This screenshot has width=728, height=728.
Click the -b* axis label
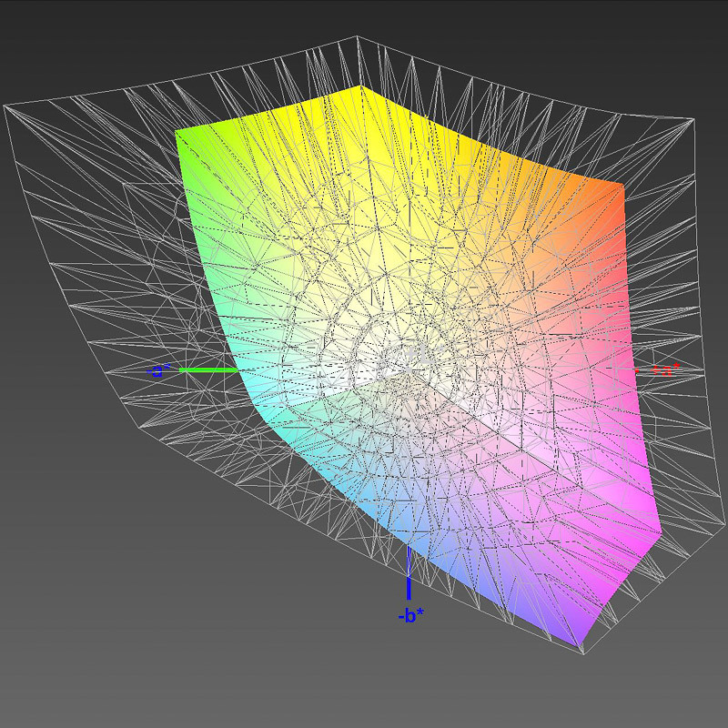[410, 616]
